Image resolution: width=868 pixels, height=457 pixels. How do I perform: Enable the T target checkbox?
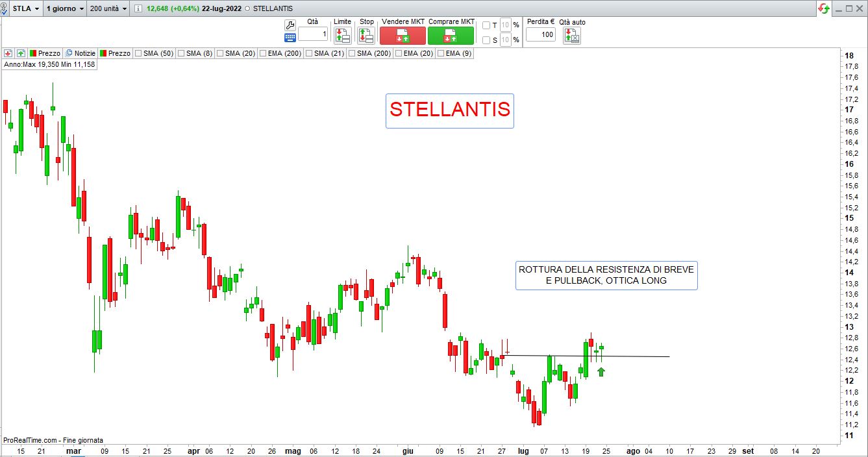pos(486,25)
